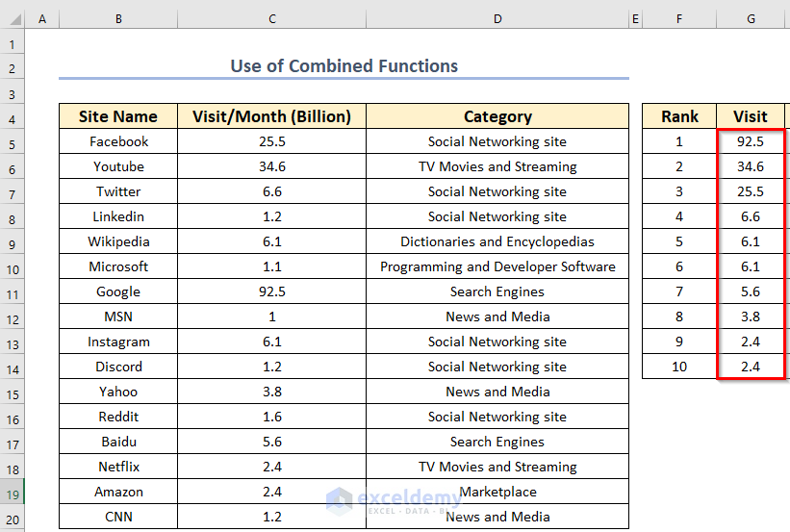
Task: Select column A header
Action: (42, 19)
